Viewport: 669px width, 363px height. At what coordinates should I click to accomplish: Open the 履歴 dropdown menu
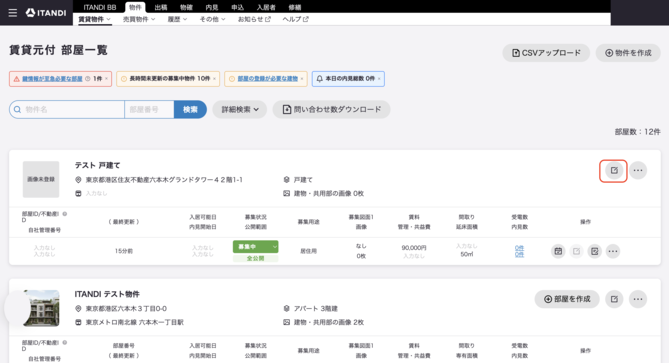click(x=177, y=19)
